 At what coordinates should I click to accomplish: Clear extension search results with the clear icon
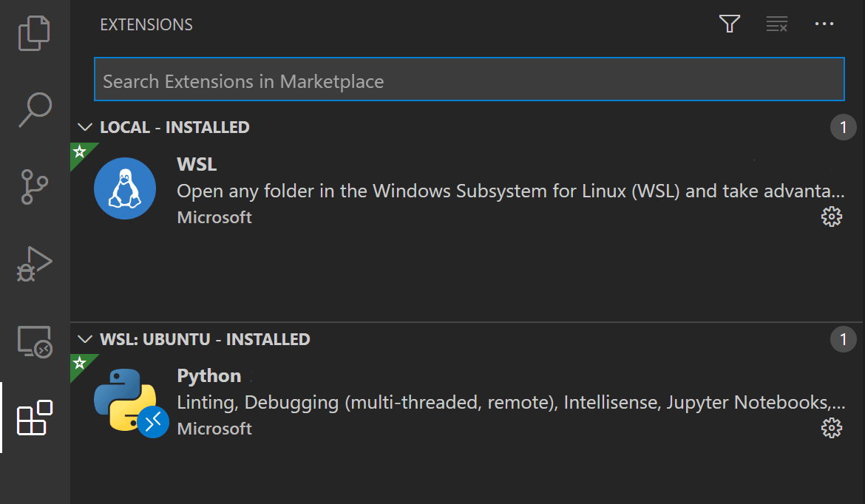[x=776, y=24]
